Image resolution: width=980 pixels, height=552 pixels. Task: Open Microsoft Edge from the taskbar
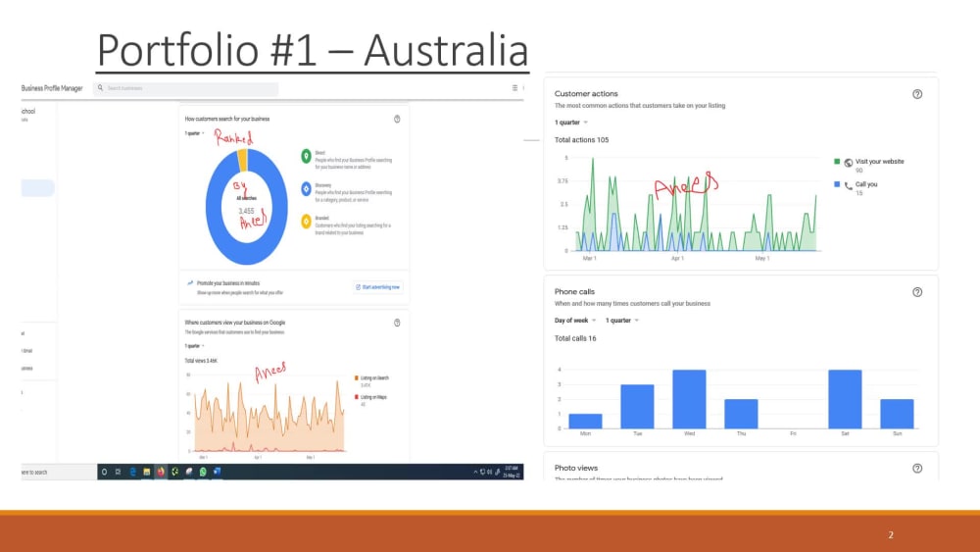point(132,472)
